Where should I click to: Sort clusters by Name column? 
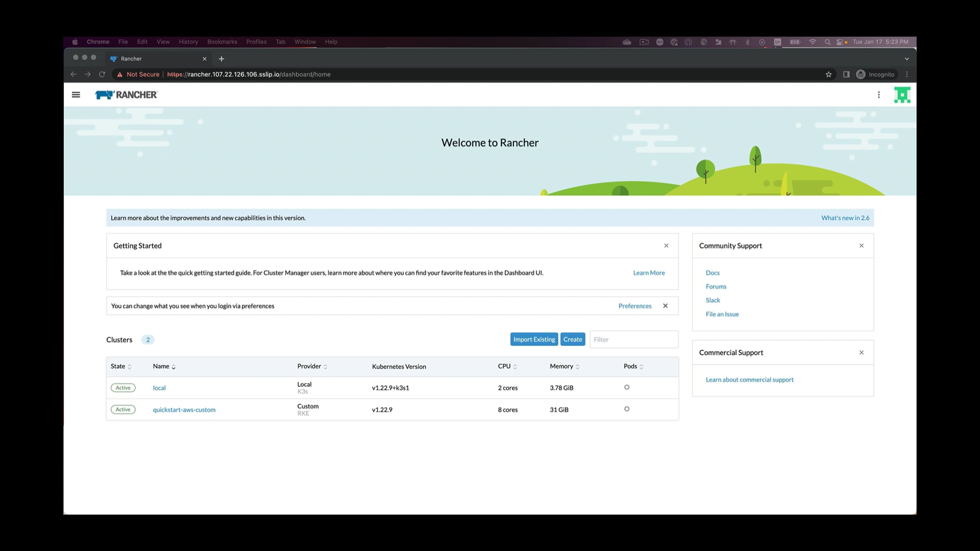point(164,367)
